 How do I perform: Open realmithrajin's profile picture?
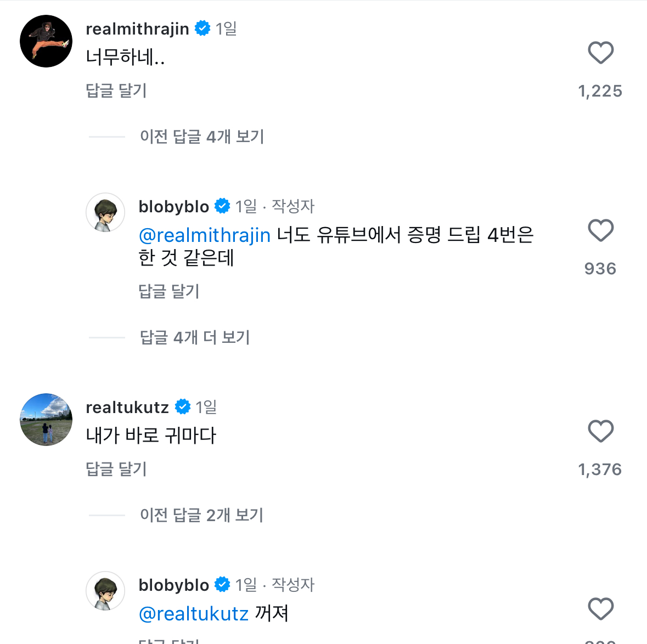pyautogui.click(x=46, y=40)
